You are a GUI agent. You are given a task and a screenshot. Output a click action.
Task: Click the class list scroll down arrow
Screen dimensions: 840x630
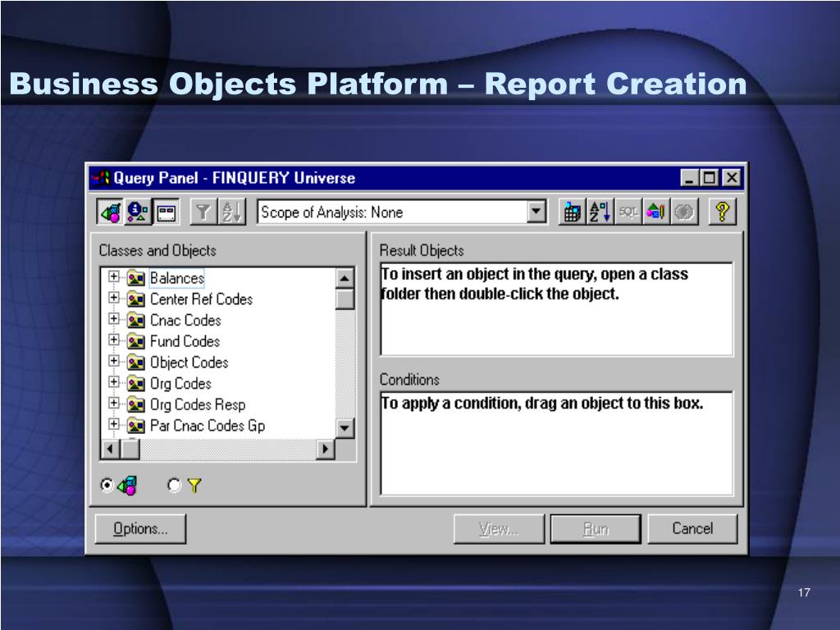click(345, 428)
